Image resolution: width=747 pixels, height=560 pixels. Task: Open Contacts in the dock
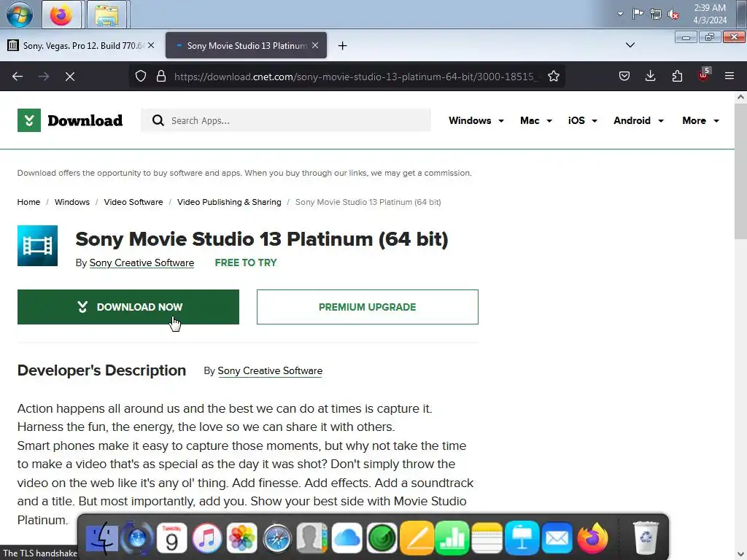click(x=311, y=539)
